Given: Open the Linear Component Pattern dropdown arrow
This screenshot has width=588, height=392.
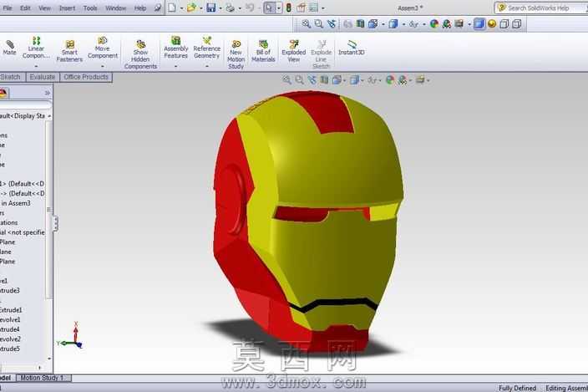Looking at the screenshot, I should (x=36, y=66).
